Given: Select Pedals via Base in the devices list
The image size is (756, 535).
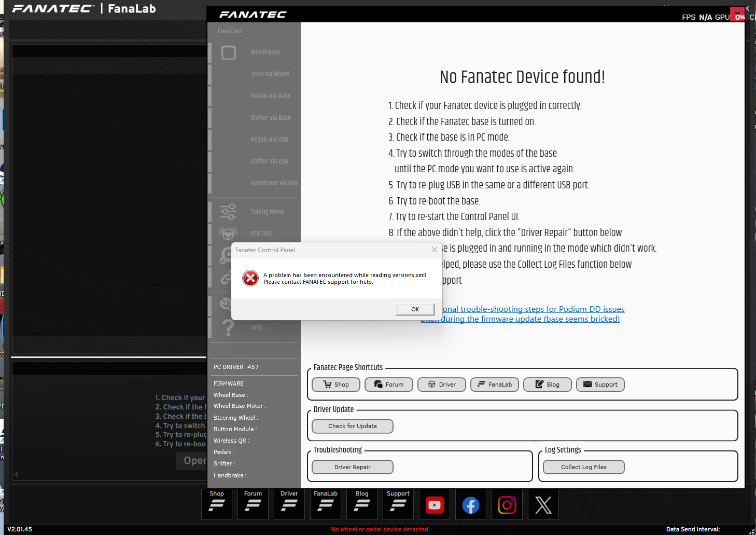Looking at the screenshot, I should (x=271, y=96).
